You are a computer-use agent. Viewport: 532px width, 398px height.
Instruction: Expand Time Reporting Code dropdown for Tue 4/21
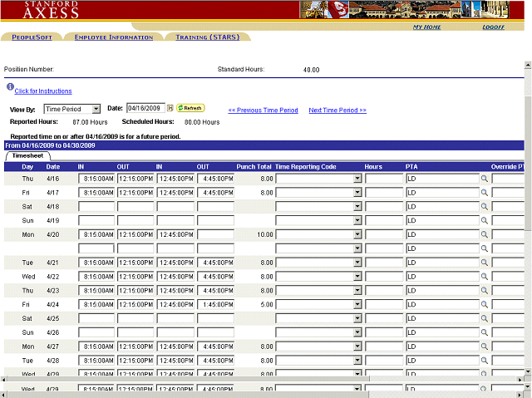[x=357, y=263]
